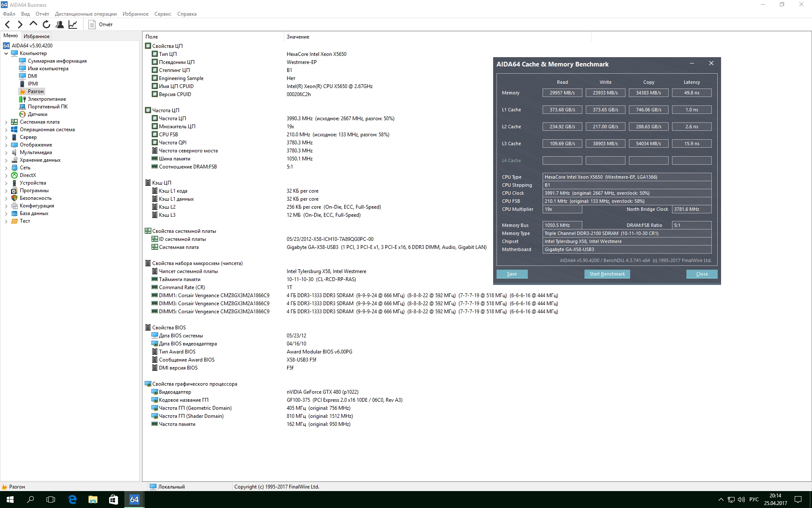Collapse the Компьютер tree node

pyautogui.click(x=6, y=53)
